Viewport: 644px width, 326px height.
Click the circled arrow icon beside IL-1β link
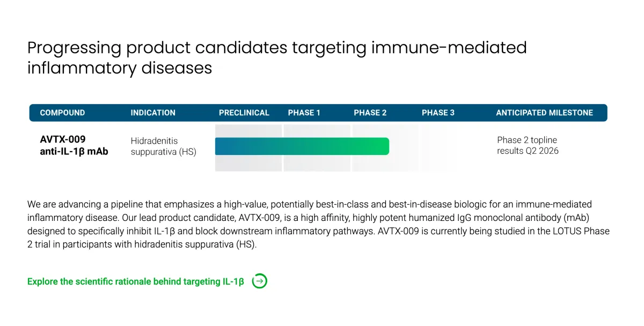259,281
